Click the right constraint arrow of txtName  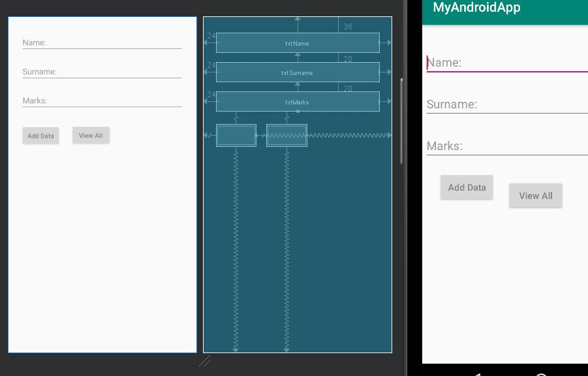389,42
